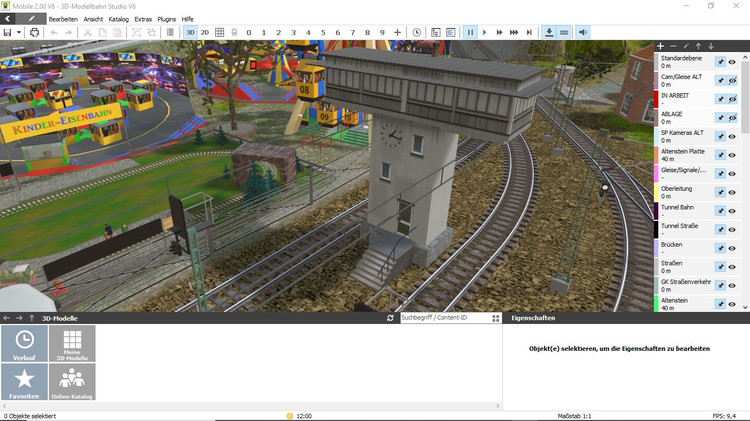Viewport: 750px width, 421px height.
Task: Click the magenta Gleise/Signale color swatch
Action: click(x=656, y=174)
